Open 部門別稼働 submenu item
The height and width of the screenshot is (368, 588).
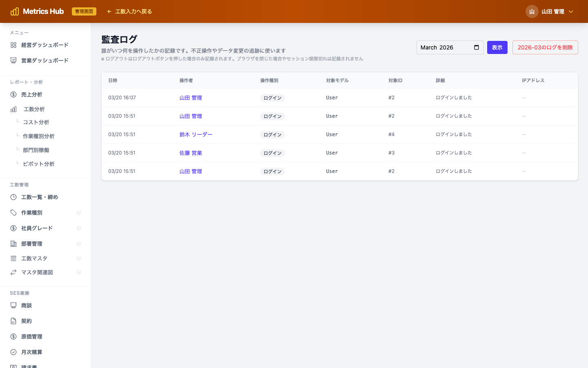[36, 150]
